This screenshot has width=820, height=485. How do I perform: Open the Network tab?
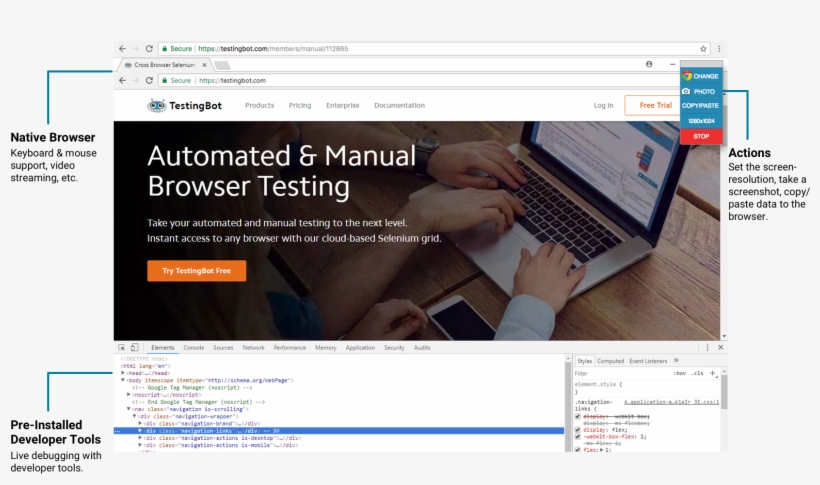[x=254, y=347]
